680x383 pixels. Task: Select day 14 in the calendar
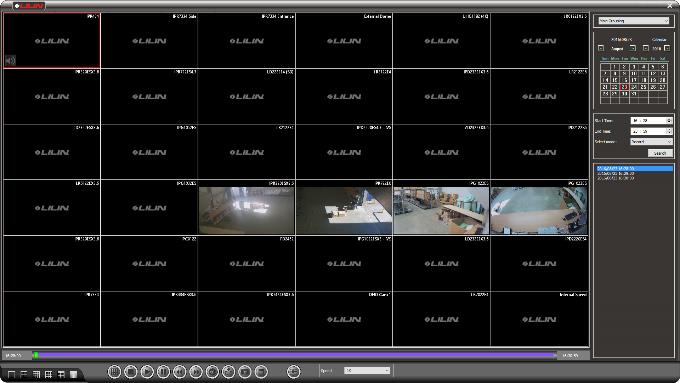[605, 80]
